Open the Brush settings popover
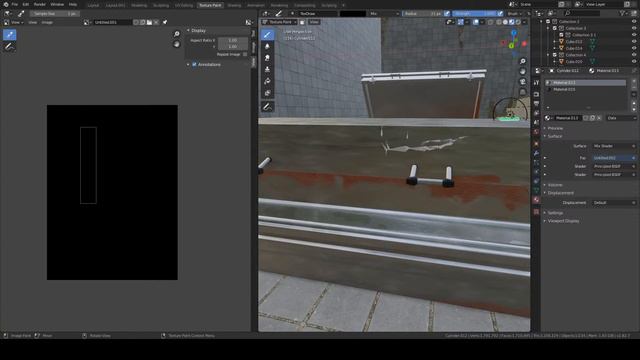 click(x=513, y=13)
